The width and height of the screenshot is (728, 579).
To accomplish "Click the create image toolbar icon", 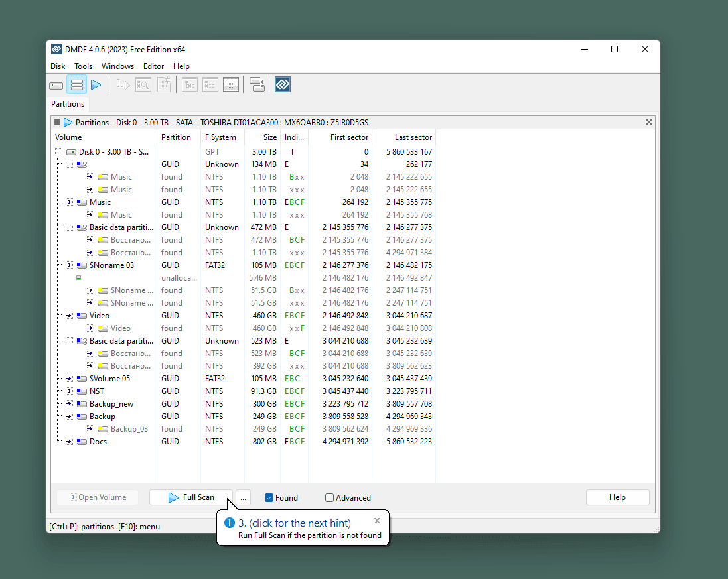I will (x=165, y=84).
